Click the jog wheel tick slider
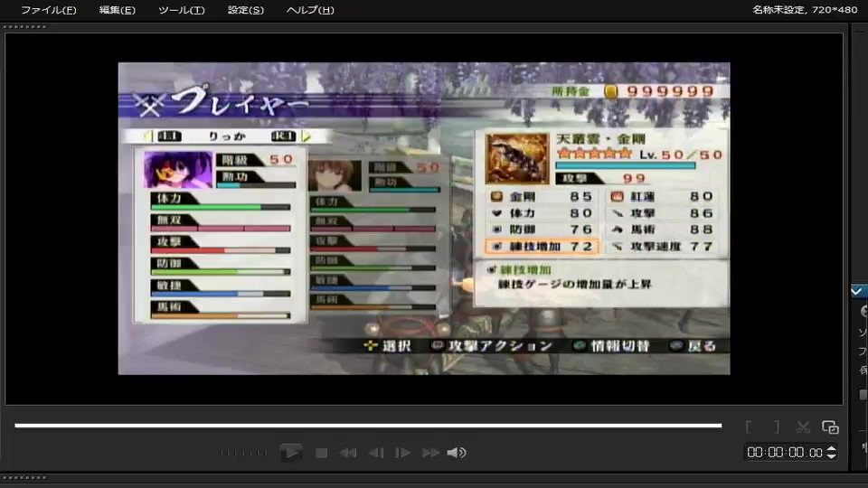Screen dimensions: 868x488 [x=243, y=453]
